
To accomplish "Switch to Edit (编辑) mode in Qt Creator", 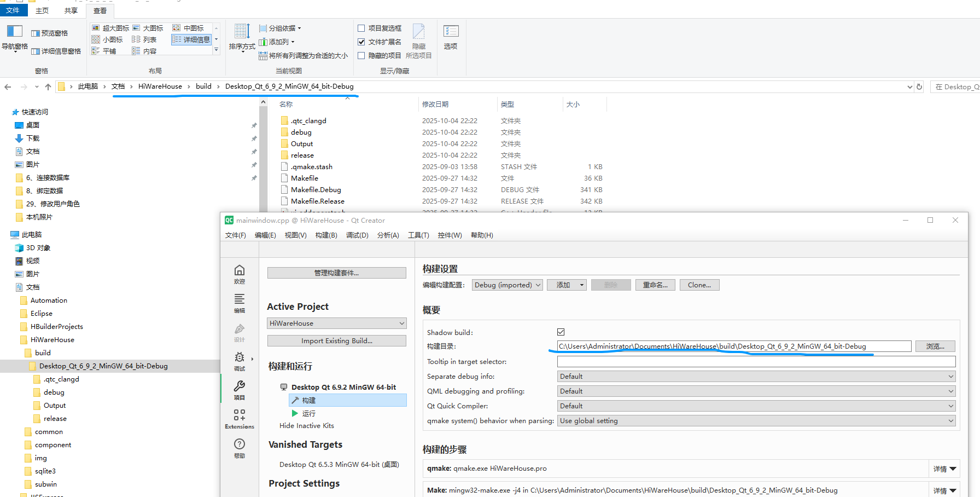I will 240,303.
